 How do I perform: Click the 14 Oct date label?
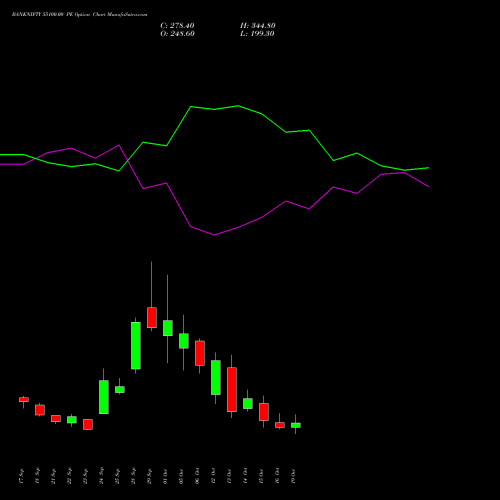(x=246, y=476)
